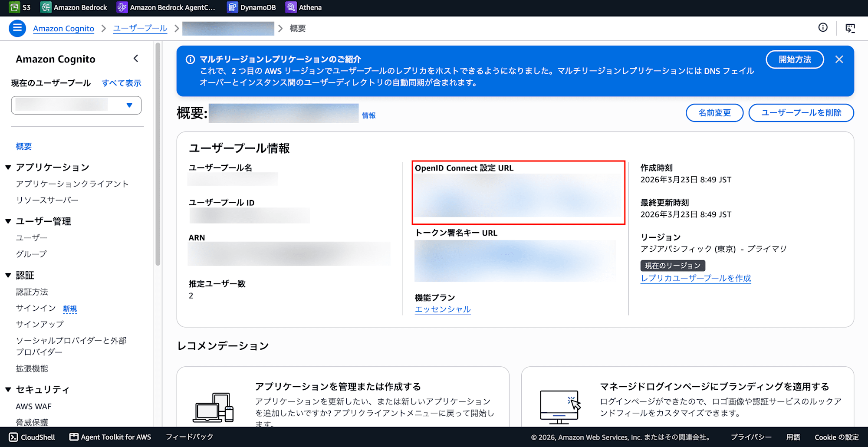Open the Amazon Bedrock AgentCore shortcut icon
868x447 pixels.
(122, 7)
